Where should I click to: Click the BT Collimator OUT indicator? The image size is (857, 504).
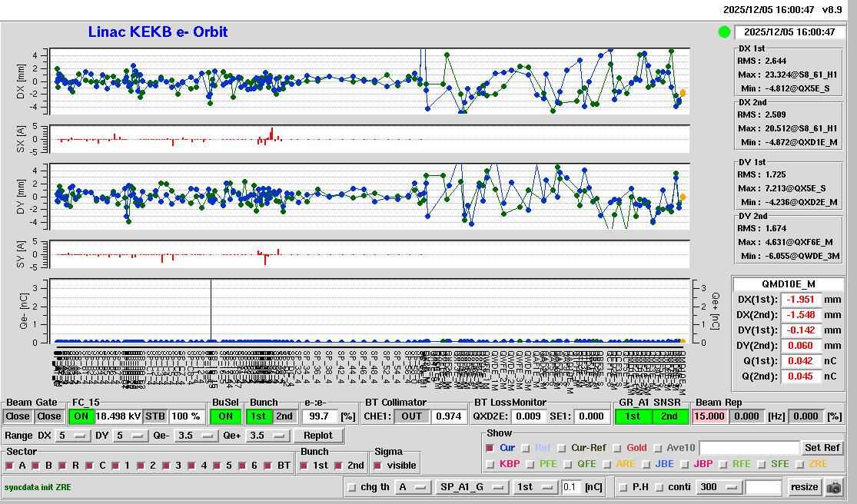[x=411, y=416]
